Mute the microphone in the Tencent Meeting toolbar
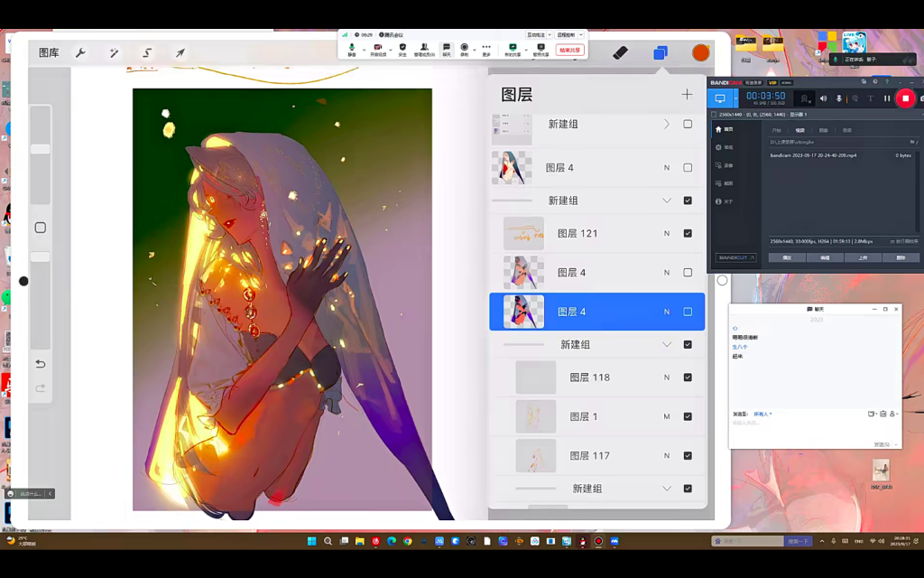924x578 pixels. coord(352,47)
